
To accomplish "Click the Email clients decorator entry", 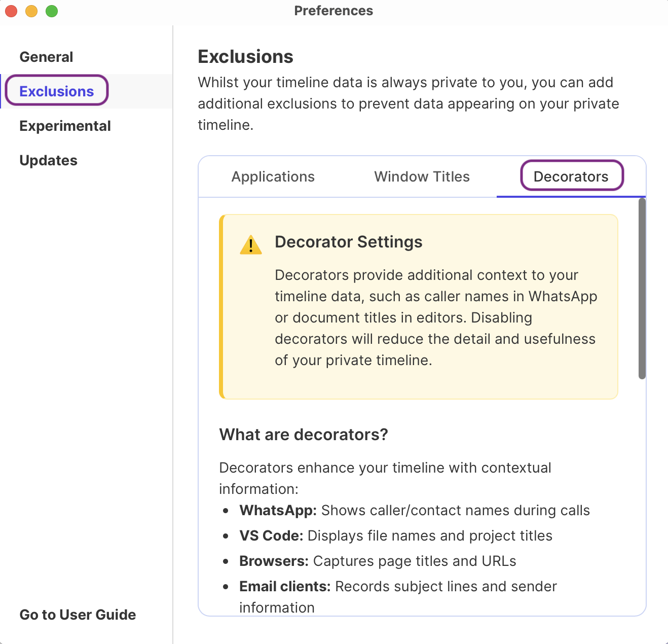I will click(397, 587).
